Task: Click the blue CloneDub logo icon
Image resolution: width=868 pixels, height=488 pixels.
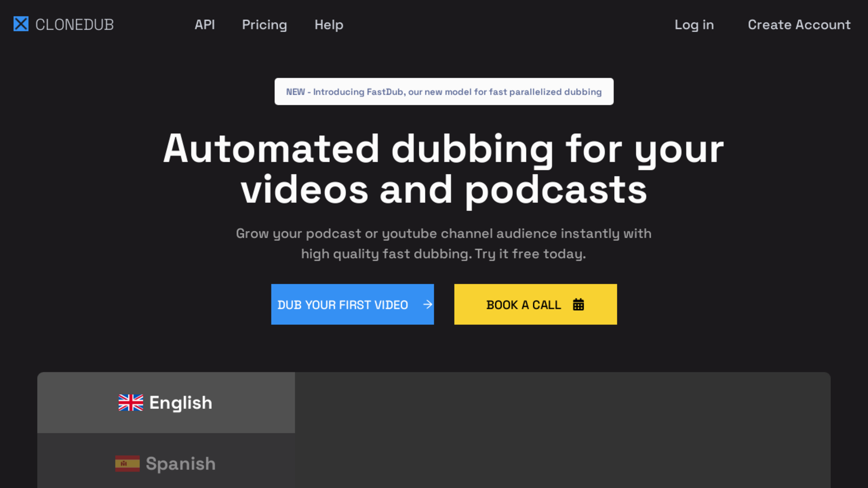Action: point(21,24)
